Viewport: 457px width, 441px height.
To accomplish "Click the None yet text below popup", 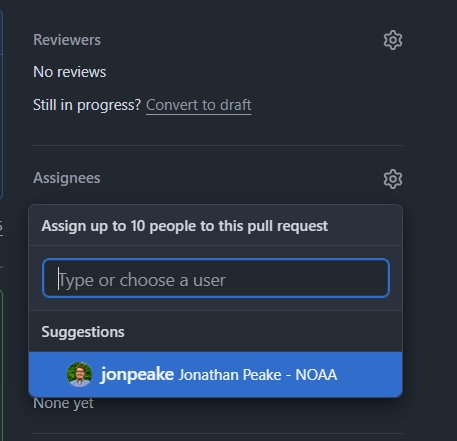I will [x=63, y=404].
